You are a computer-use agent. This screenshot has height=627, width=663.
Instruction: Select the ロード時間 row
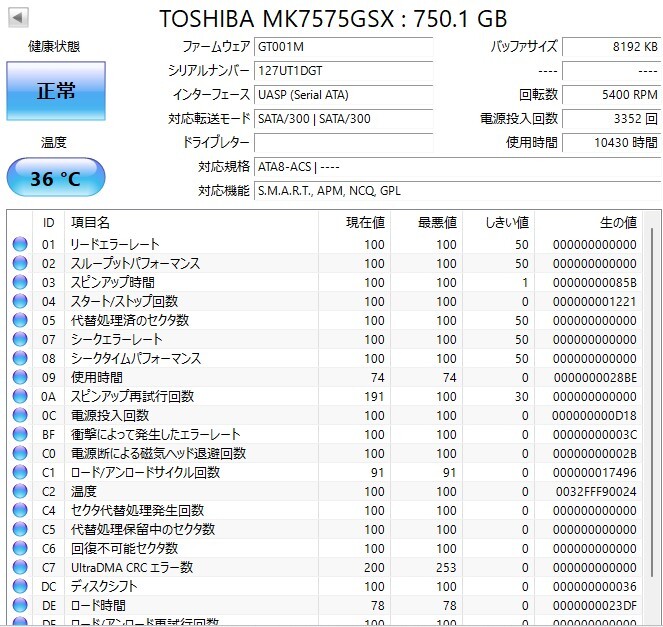[x=325, y=605]
